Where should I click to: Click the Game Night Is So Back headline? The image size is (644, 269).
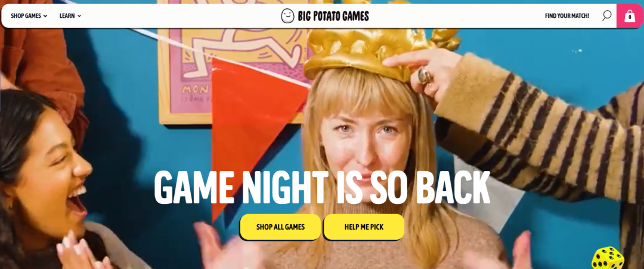[322, 187]
